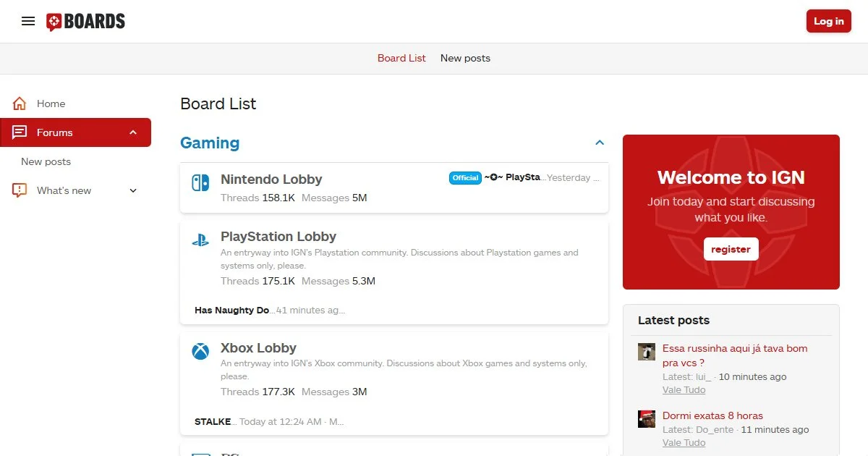Click the 'Welcome to IGN' heading

pyautogui.click(x=731, y=177)
